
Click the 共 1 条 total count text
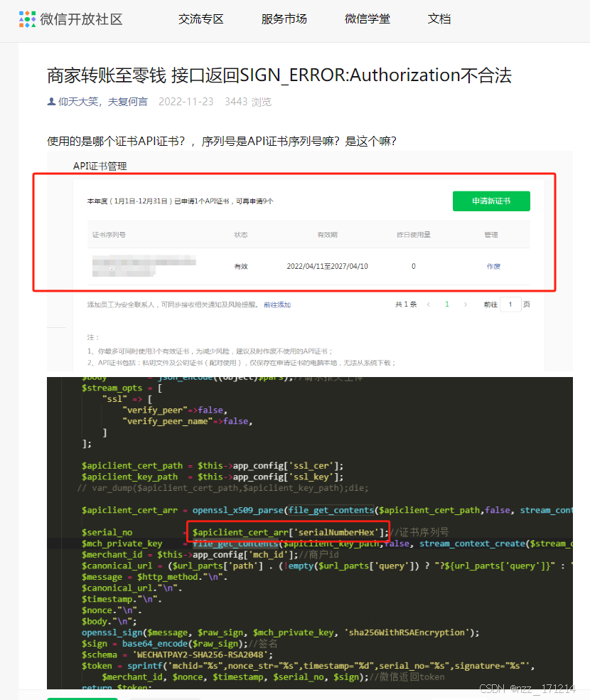[406, 304]
